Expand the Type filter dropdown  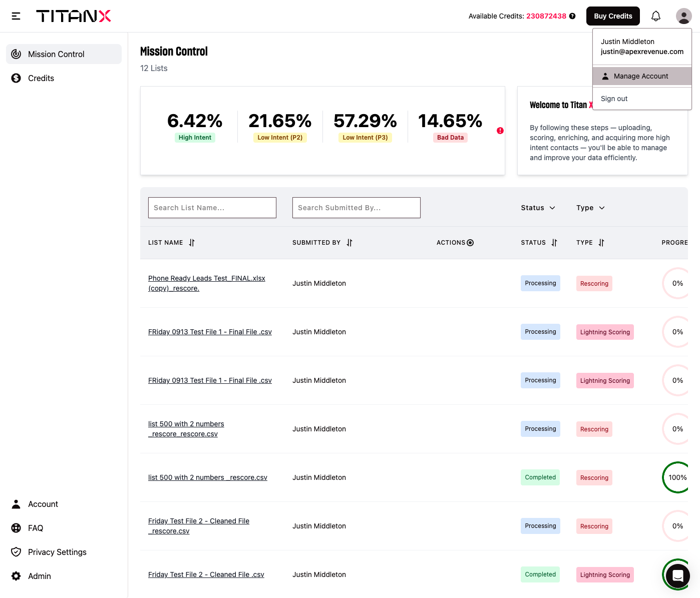pos(591,208)
